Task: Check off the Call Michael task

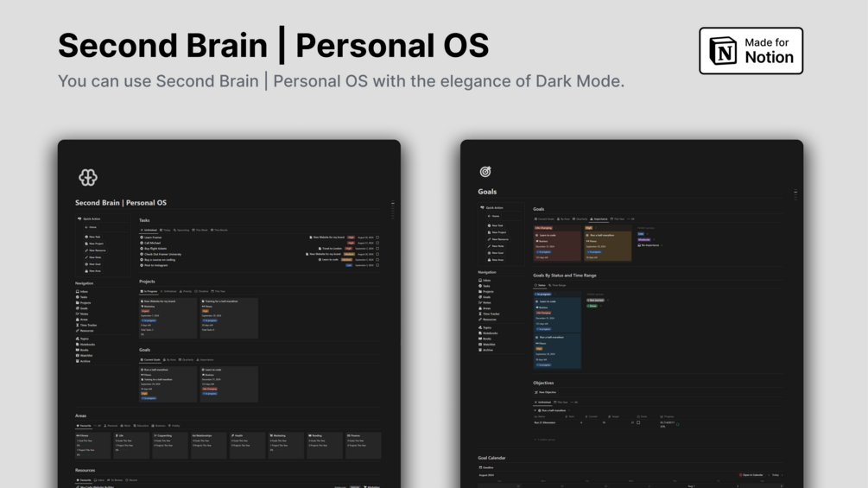Action: (x=377, y=243)
